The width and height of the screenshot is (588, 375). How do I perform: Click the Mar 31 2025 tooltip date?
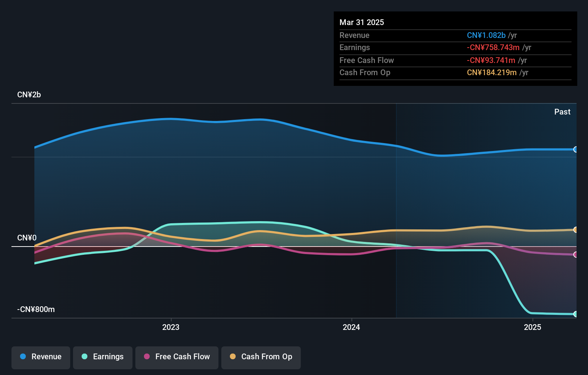362,22
